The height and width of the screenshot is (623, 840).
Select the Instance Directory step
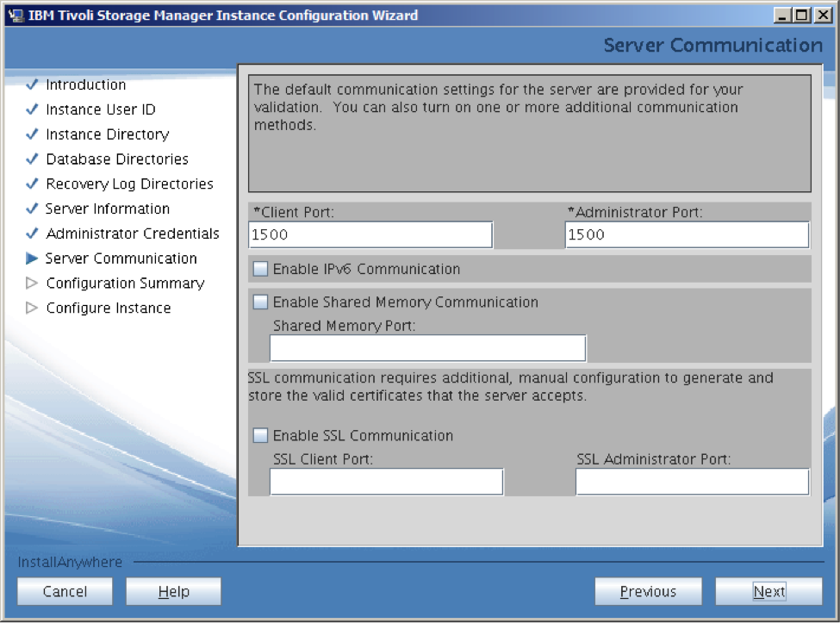point(108,134)
